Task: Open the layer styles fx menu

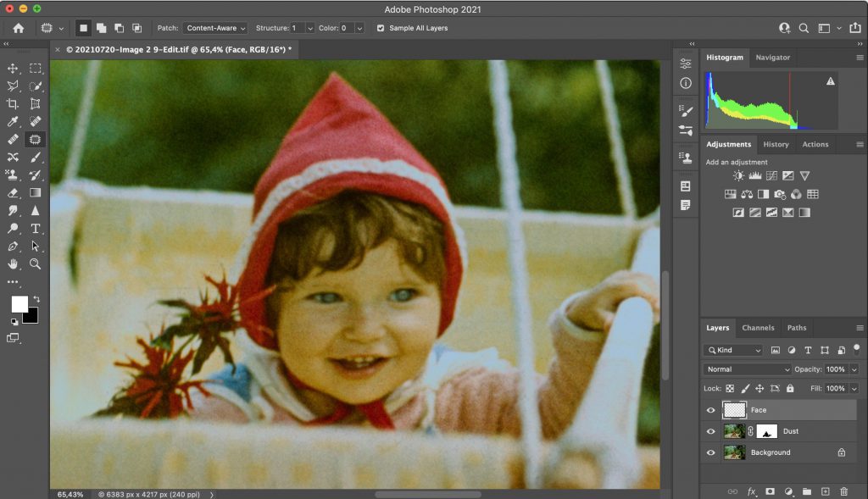Action: tap(751, 491)
